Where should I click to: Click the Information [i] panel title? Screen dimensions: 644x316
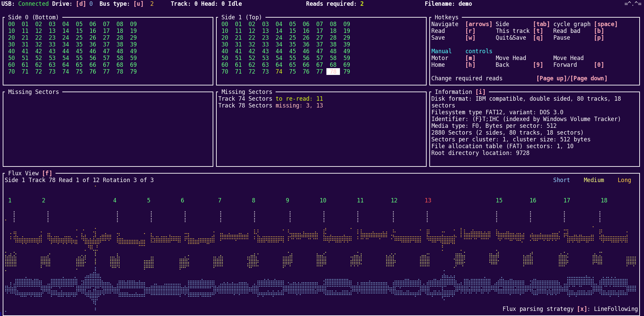pyautogui.click(x=460, y=92)
